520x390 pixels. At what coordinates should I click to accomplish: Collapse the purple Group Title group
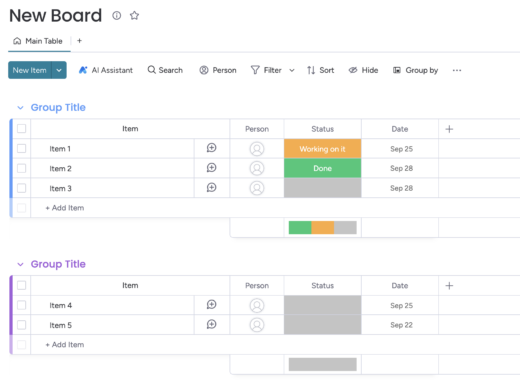pyautogui.click(x=21, y=264)
